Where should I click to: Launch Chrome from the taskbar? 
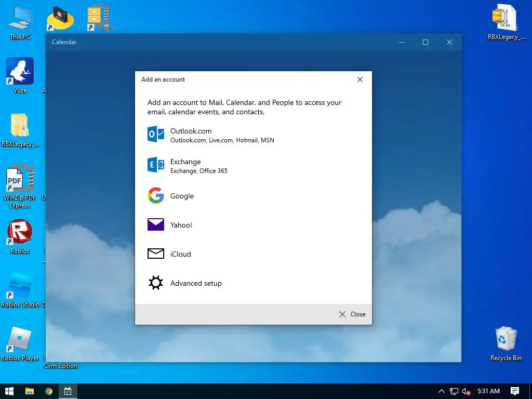tap(49, 391)
